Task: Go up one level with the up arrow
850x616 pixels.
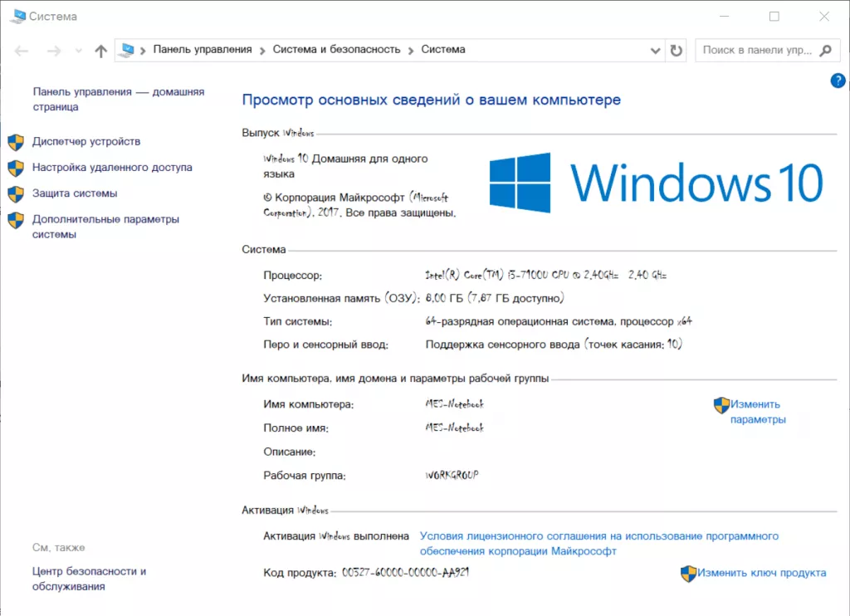Action: point(100,51)
